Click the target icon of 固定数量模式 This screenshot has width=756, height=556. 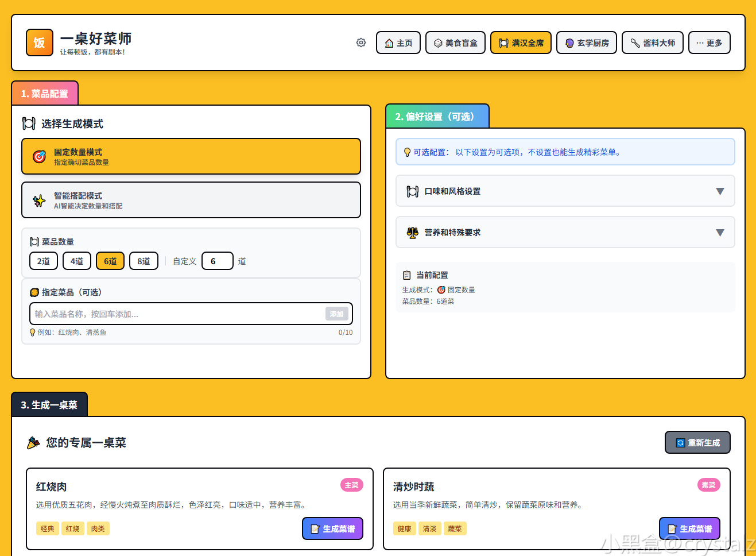[x=39, y=157]
